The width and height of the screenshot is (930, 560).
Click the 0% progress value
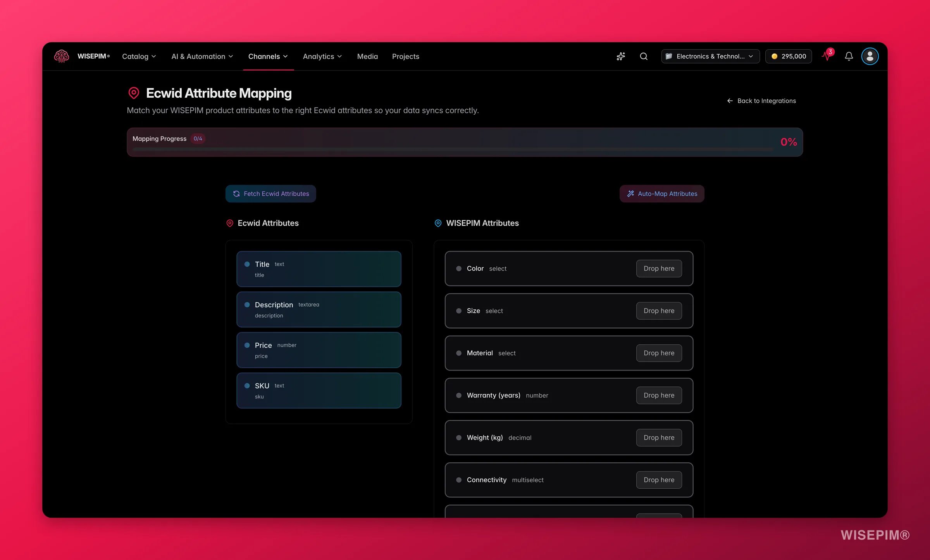click(789, 142)
